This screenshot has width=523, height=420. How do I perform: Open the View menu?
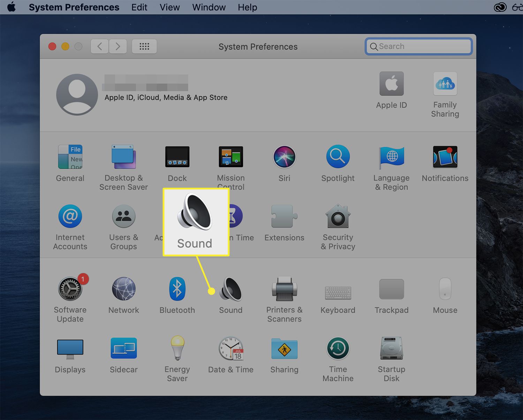(x=170, y=7)
